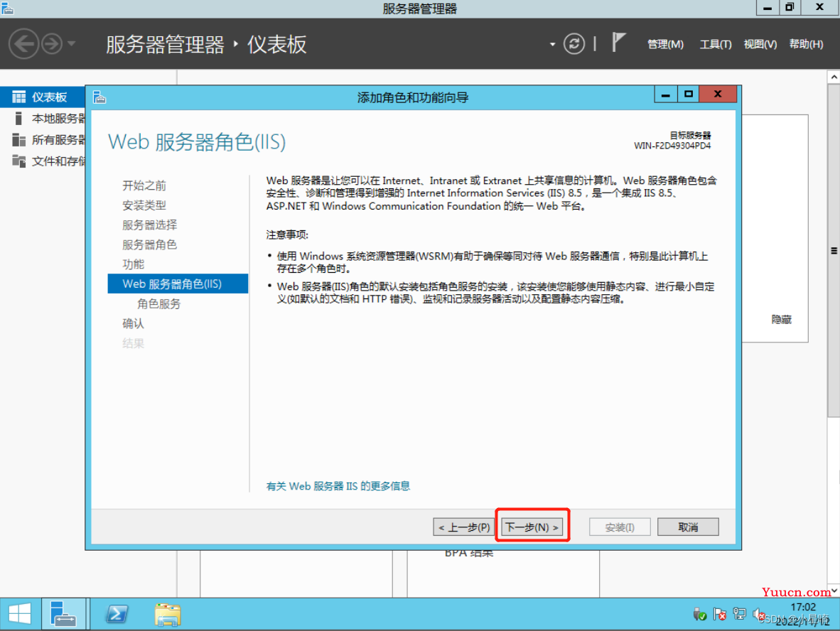Screen dimensions: 840x631
Task: Click the 隐藏 link in dashboard
Action: 782,320
